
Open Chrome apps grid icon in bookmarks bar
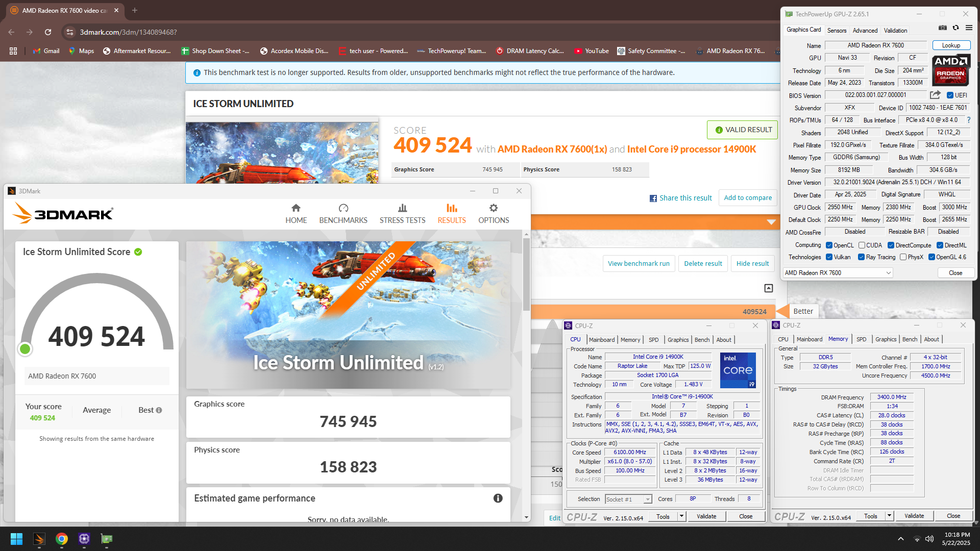[x=13, y=51]
